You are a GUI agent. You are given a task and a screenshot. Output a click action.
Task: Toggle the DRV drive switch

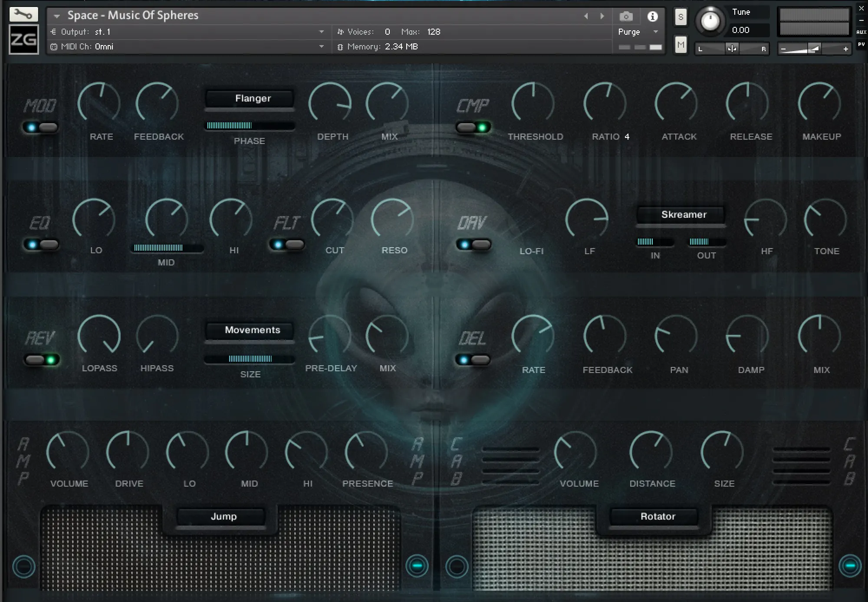point(473,245)
